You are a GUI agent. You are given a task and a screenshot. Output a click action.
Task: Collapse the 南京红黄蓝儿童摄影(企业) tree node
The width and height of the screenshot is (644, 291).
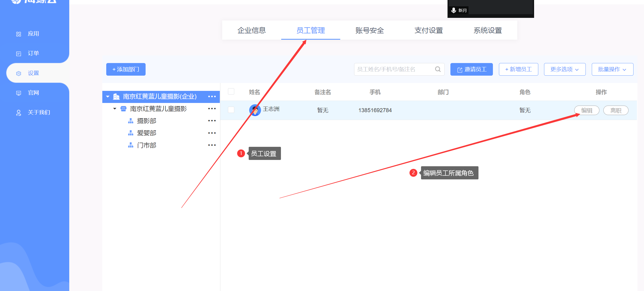tap(108, 97)
